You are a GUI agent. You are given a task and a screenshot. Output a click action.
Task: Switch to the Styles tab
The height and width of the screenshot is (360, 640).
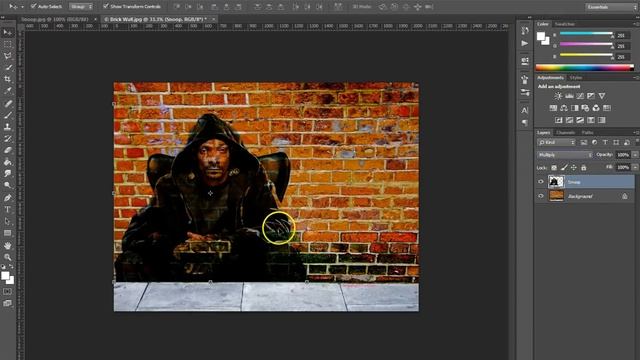(x=576, y=78)
